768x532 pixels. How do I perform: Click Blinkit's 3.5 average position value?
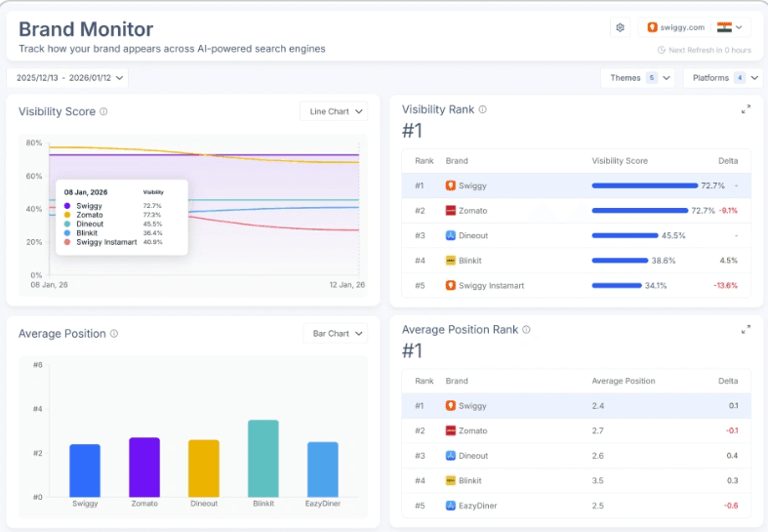click(598, 480)
